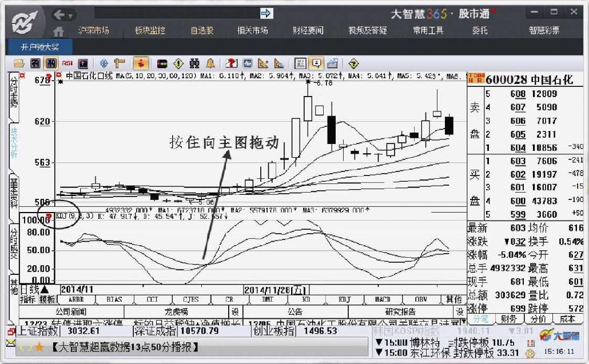Click the blue chart stack icon

point(332,63)
